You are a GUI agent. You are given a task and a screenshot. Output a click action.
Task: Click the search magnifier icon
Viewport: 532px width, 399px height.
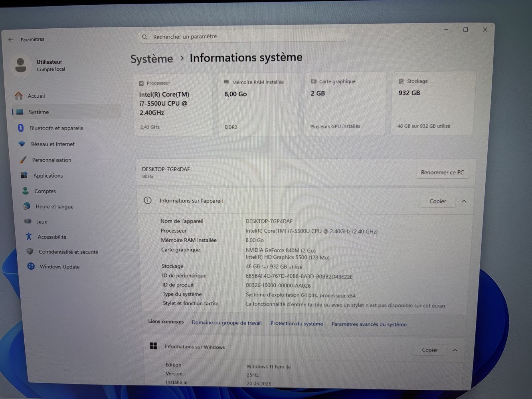145,37
